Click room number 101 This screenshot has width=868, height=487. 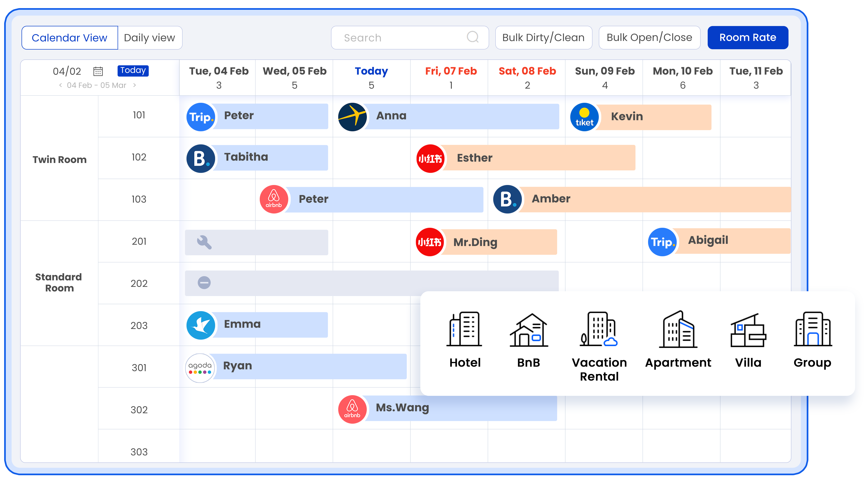tap(139, 115)
